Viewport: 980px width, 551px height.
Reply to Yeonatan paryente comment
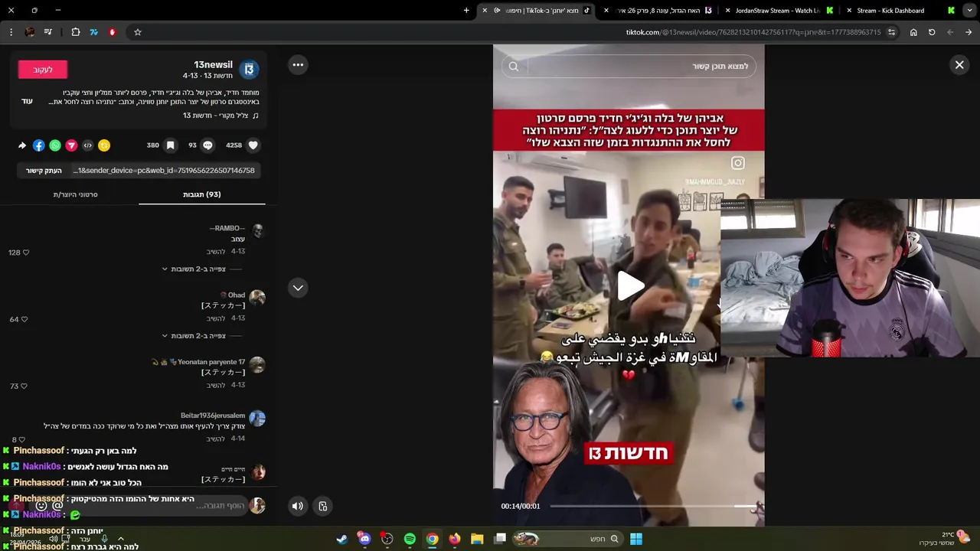click(216, 385)
